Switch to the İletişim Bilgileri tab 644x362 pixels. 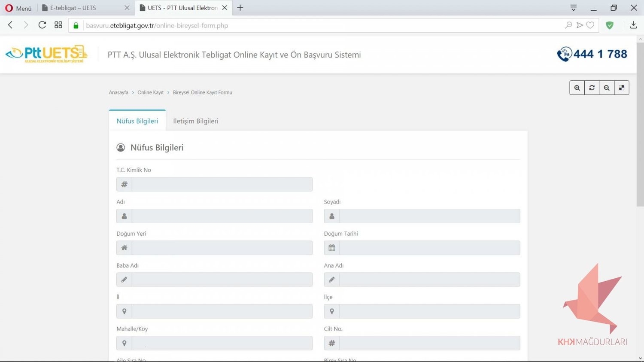click(x=196, y=121)
